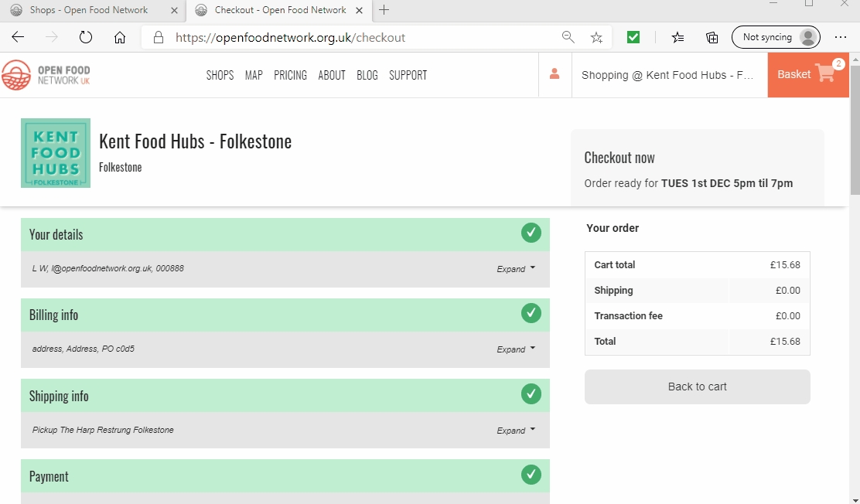Click the zoom magnifier icon in address bar
Screen dimensions: 860x504
568,37
